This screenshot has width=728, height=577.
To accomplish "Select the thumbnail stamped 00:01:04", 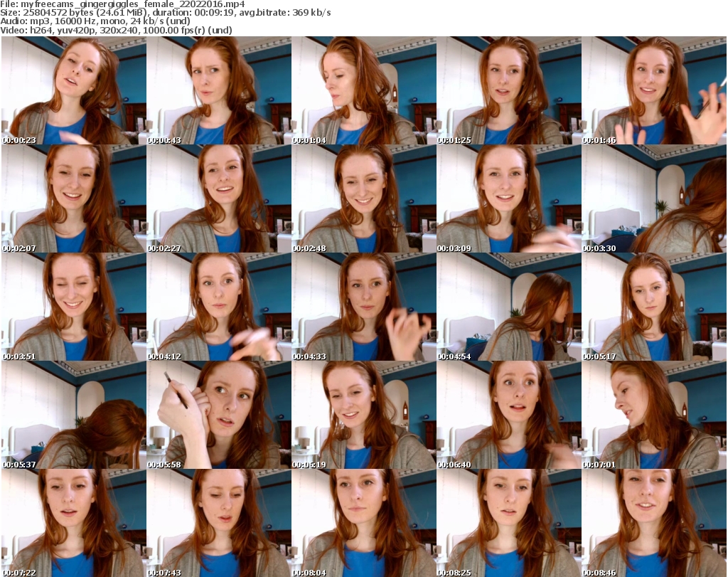I will pos(364,90).
